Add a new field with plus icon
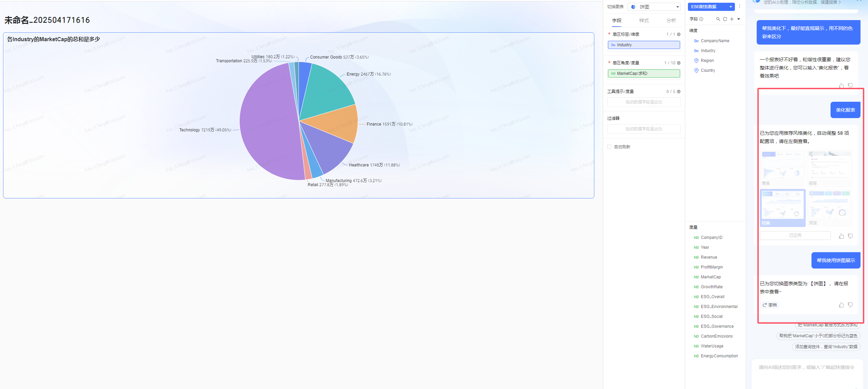868x389 pixels. (732, 19)
